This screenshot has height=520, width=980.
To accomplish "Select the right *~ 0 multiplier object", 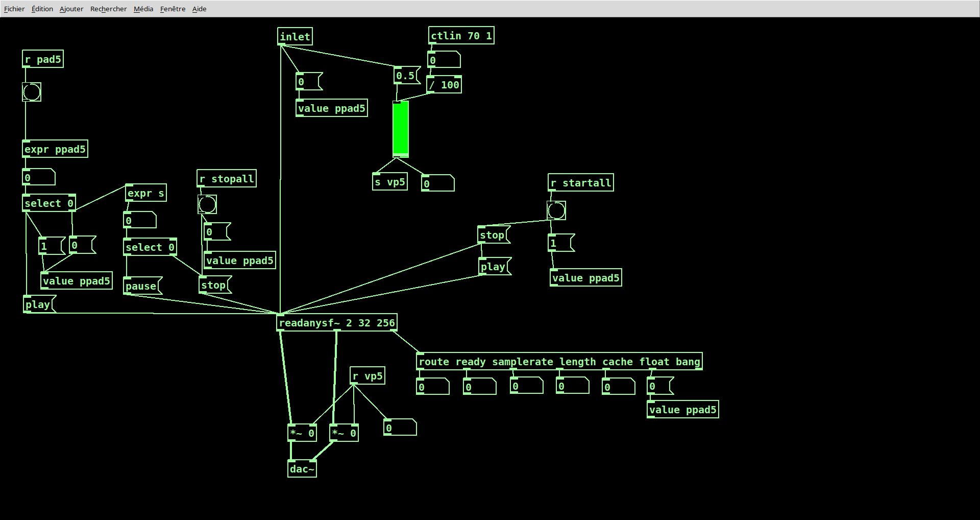I will point(344,433).
